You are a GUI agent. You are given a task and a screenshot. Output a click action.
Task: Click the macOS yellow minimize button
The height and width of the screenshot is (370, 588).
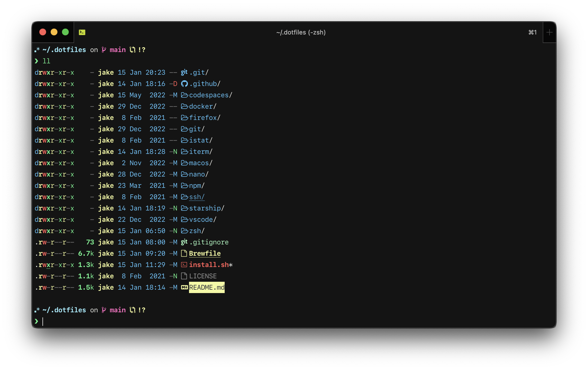tap(54, 32)
